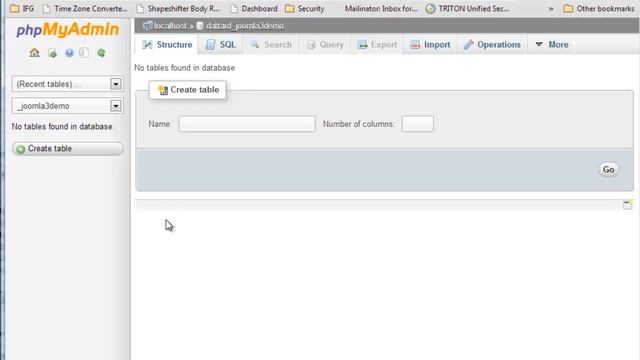Open the TRITON Unified Security bookmark
Viewport: 640px width, 360px height.
point(467,8)
